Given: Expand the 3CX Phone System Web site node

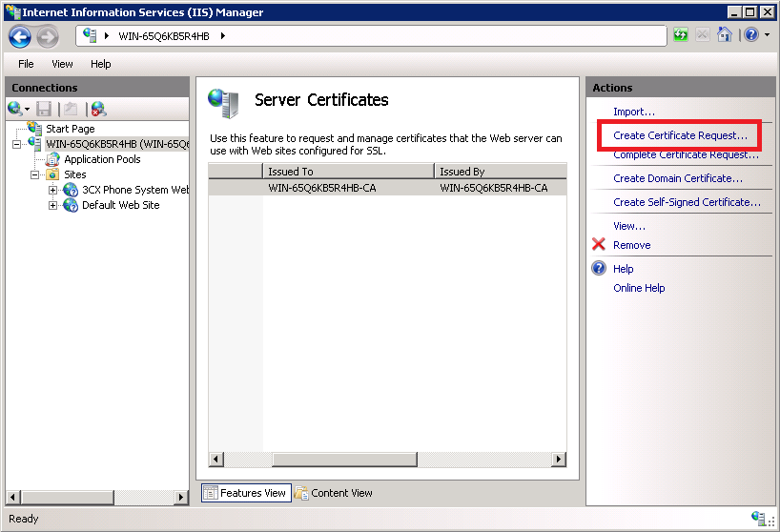Looking at the screenshot, I should click(52, 190).
